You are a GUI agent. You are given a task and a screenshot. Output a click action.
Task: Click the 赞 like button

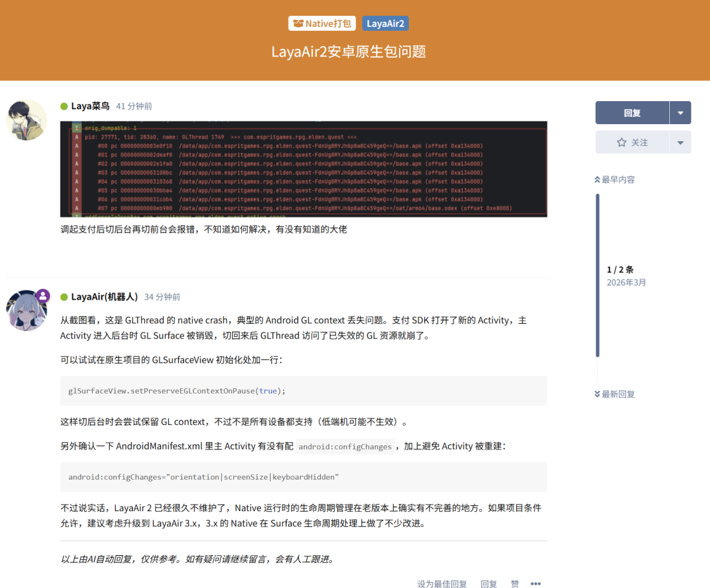tap(514, 583)
